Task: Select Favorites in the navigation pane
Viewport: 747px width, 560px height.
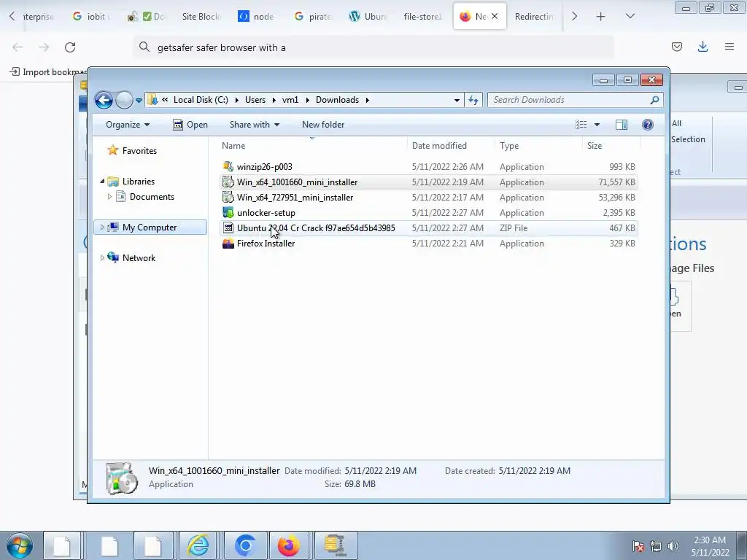Action: [139, 151]
